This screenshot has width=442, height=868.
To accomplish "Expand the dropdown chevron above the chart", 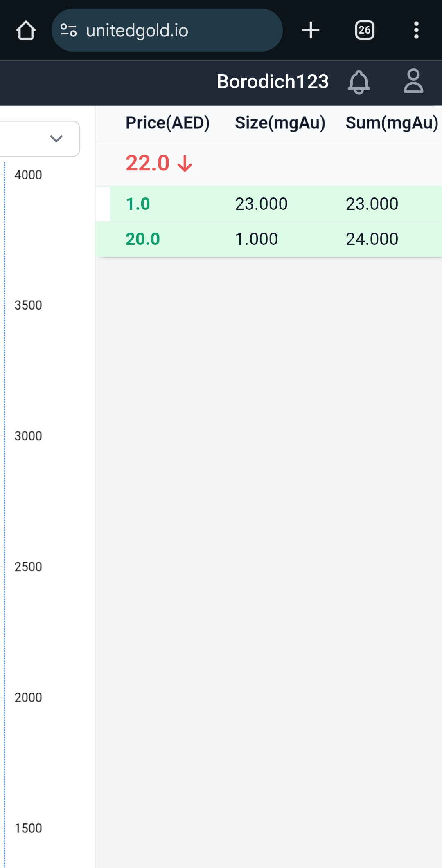I will (x=56, y=139).
